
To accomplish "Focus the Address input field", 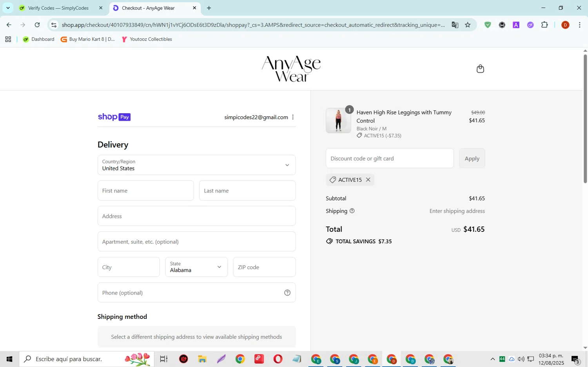I will pos(196,216).
